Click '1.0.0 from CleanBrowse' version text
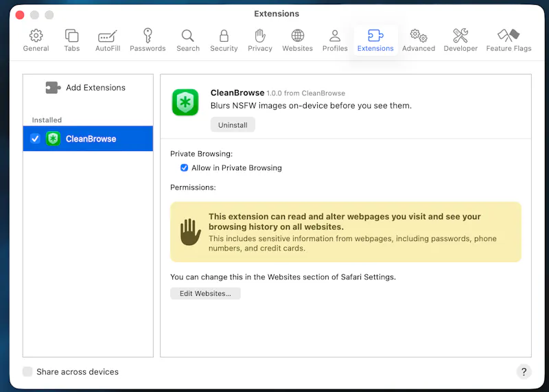Viewport: 549px width, 392px height. point(305,93)
